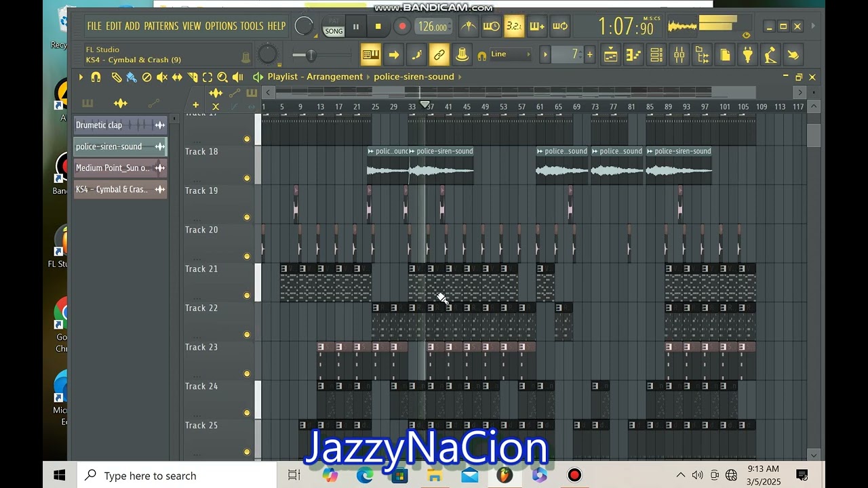Click the Windows search box

pyautogui.click(x=177, y=476)
